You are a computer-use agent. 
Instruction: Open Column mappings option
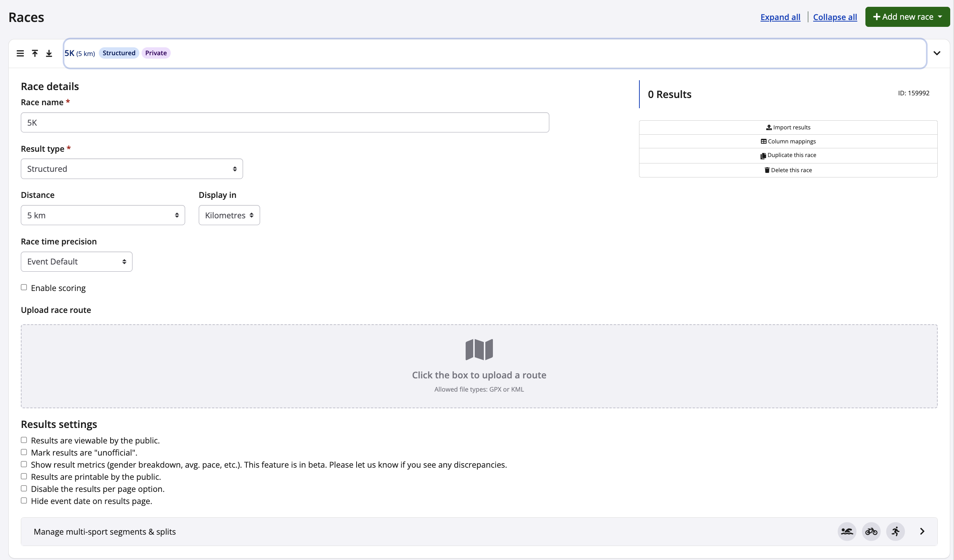[788, 142]
